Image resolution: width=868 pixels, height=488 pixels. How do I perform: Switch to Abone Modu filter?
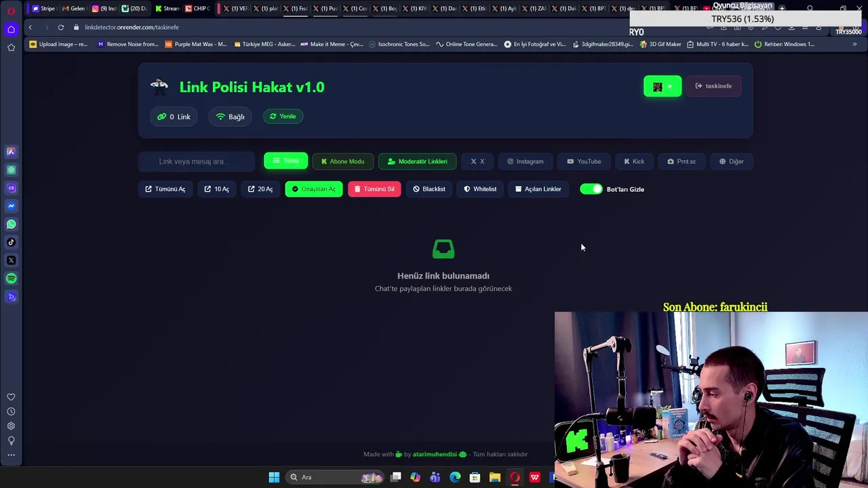point(342,161)
